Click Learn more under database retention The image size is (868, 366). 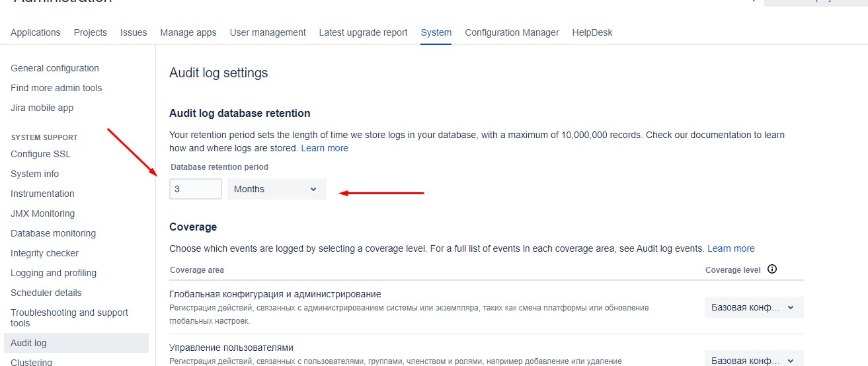(x=325, y=148)
